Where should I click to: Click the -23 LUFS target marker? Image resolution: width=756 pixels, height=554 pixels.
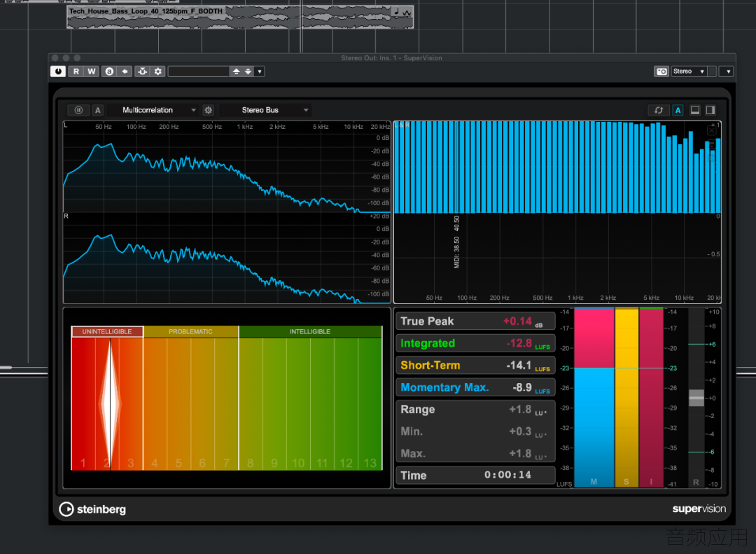point(565,368)
